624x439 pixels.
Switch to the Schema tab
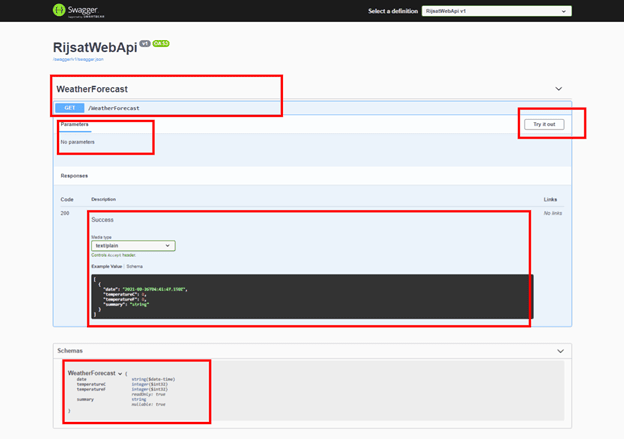[x=135, y=266]
